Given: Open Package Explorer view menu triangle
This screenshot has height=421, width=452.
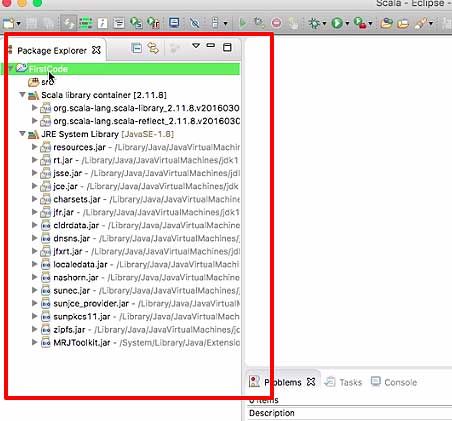Looking at the screenshot, I should click(x=196, y=46).
